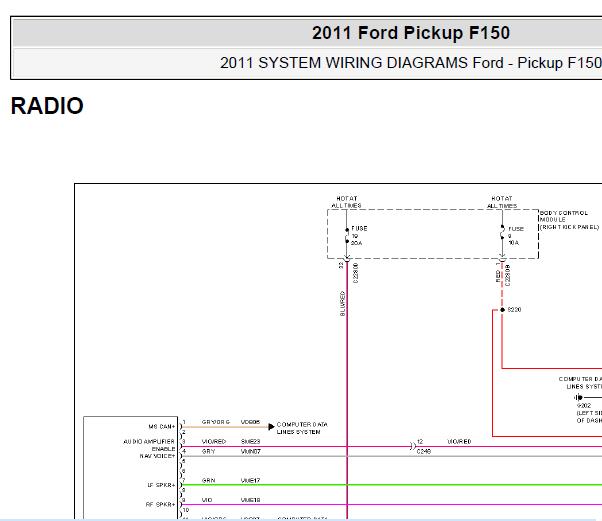Click the "NAV VOICE+" pin label
The image size is (602, 521).
pyautogui.click(x=157, y=456)
